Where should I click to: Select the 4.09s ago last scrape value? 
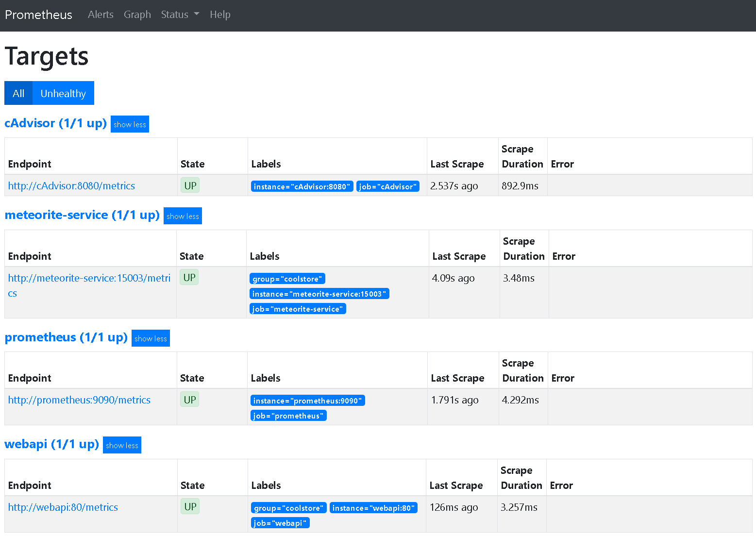click(x=453, y=278)
